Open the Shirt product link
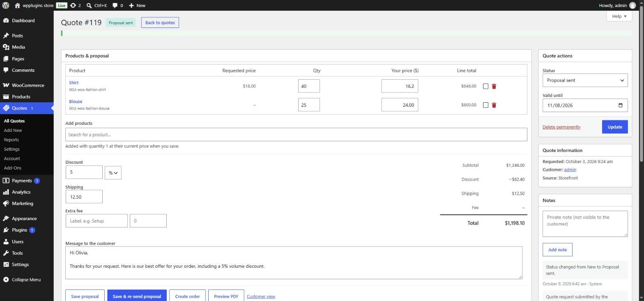644x301 pixels. click(x=74, y=83)
